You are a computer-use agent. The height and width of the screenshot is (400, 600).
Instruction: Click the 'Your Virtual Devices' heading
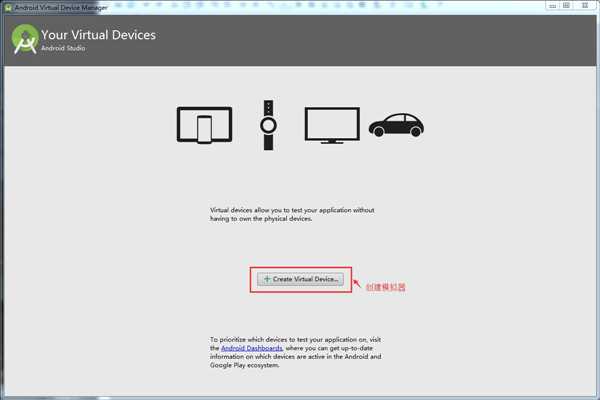click(98, 35)
